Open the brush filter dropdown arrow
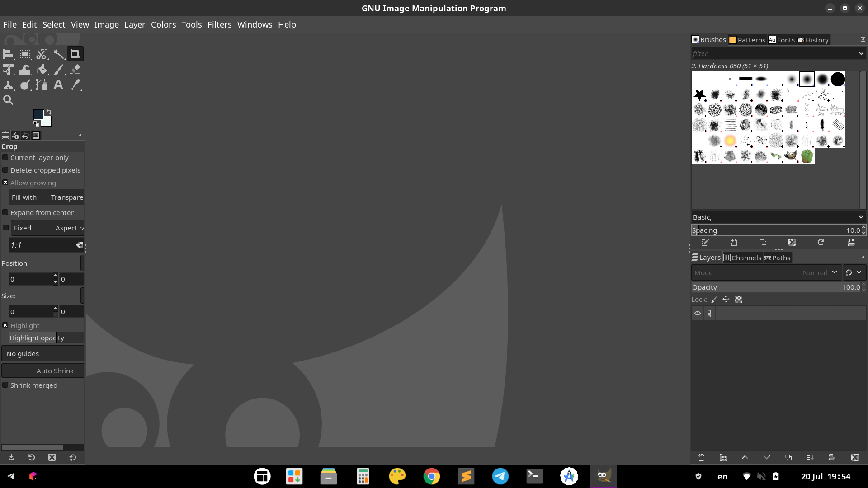 [861, 53]
